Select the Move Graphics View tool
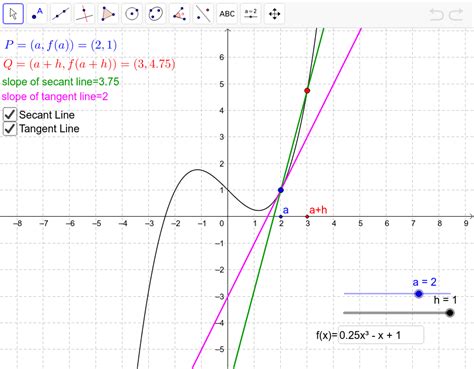474x369 pixels. [x=274, y=14]
